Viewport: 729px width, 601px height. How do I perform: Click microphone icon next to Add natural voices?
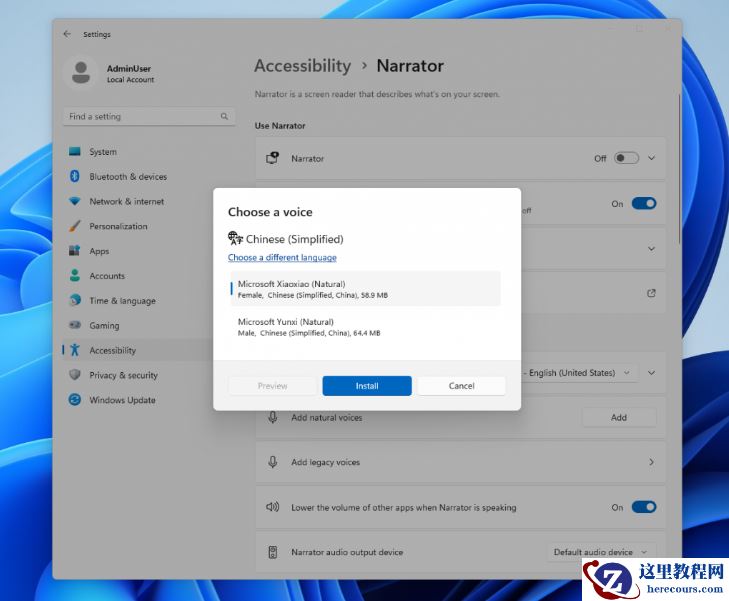pos(273,417)
